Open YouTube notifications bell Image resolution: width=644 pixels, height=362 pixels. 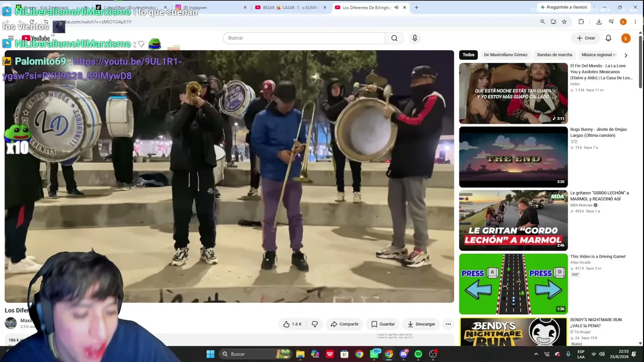coord(608,38)
